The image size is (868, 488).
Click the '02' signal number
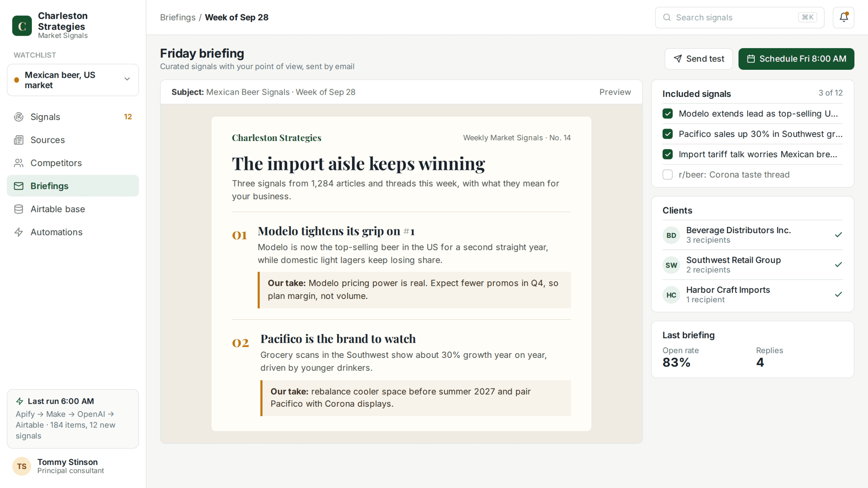(x=241, y=343)
